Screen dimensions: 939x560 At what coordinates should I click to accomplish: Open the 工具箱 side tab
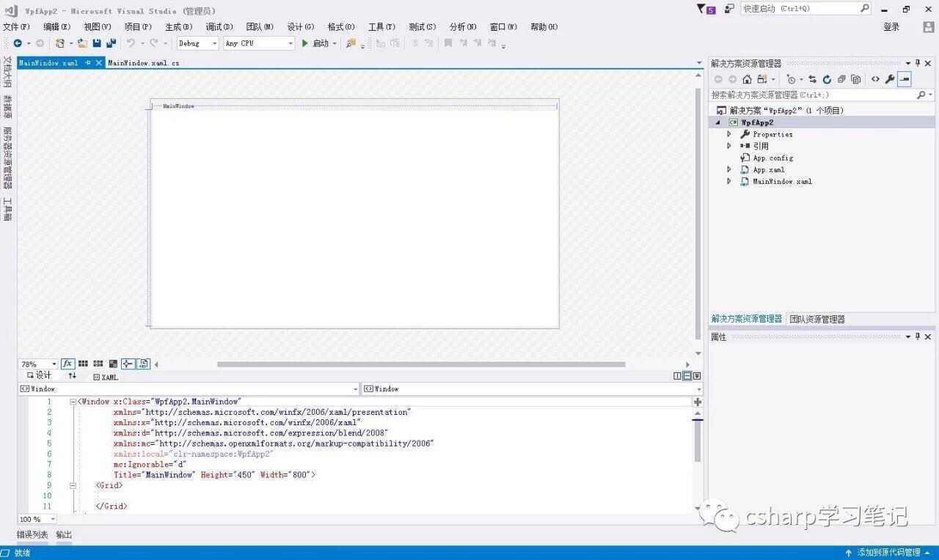coord(7,209)
